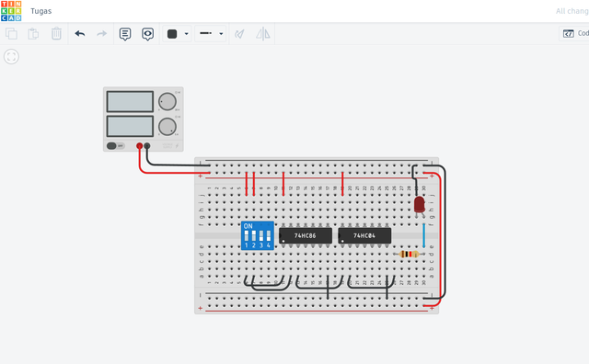Click the All changes saved status text
Screen dimensions: 589x364
tap(572, 11)
